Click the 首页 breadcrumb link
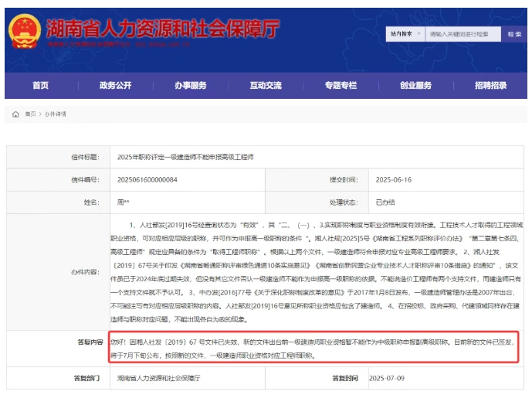Image resolution: width=532 pixels, height=398 pixels. click(30, 114)
